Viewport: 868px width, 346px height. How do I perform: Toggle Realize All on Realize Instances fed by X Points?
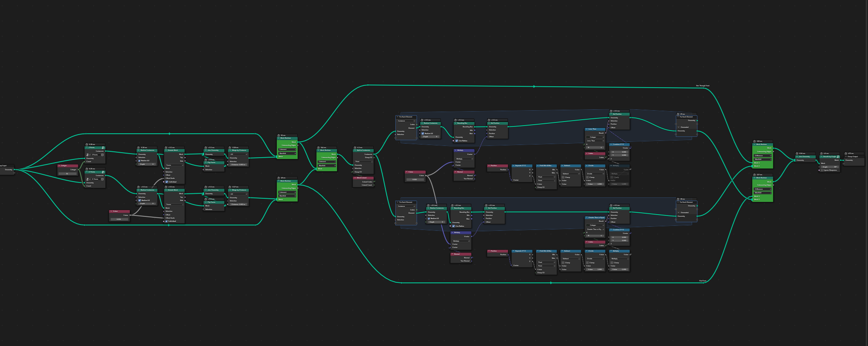[140, 200]
